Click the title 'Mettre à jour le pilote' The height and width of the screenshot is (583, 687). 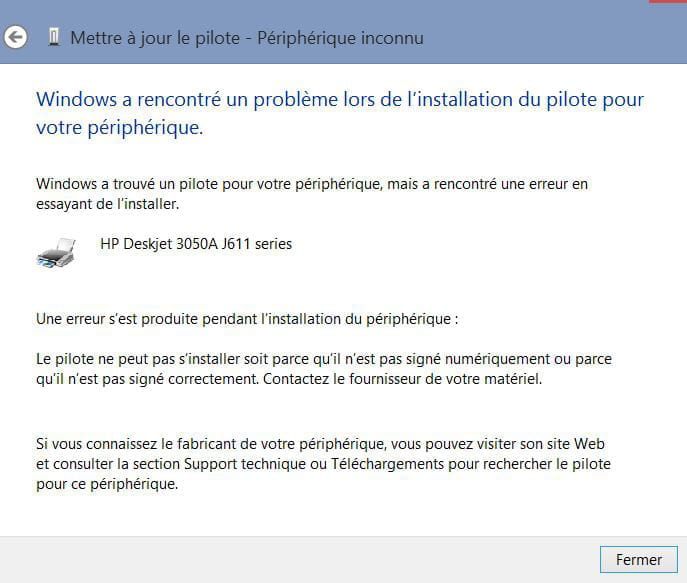155,38
